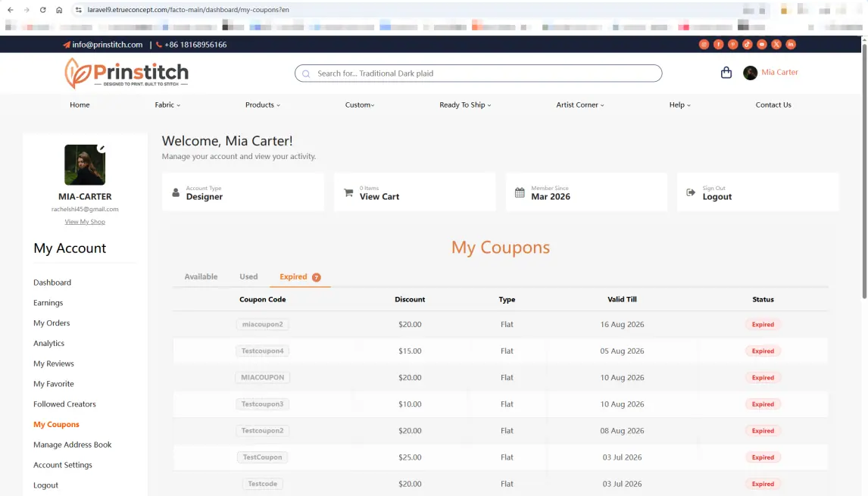Click the site info icon in address bar
This screenshot has width=868, height=496.
tap(79, 10)
